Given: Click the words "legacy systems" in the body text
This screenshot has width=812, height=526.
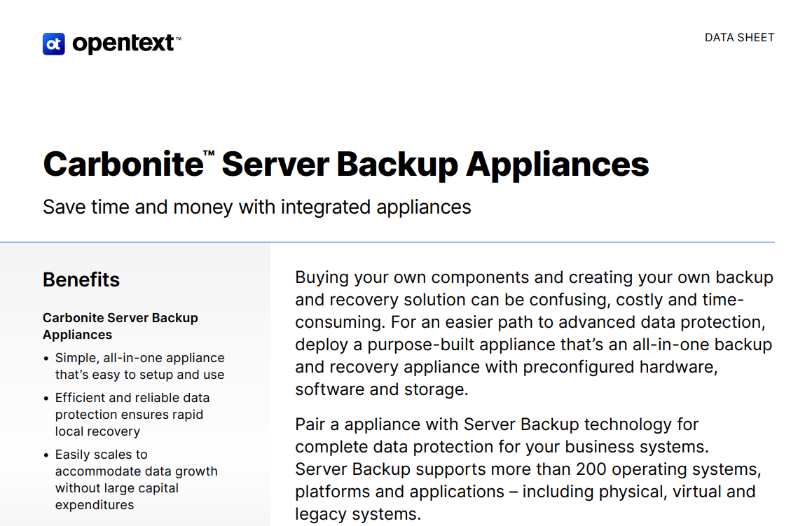Looking at the screenshot, I should tap(357, 514).
